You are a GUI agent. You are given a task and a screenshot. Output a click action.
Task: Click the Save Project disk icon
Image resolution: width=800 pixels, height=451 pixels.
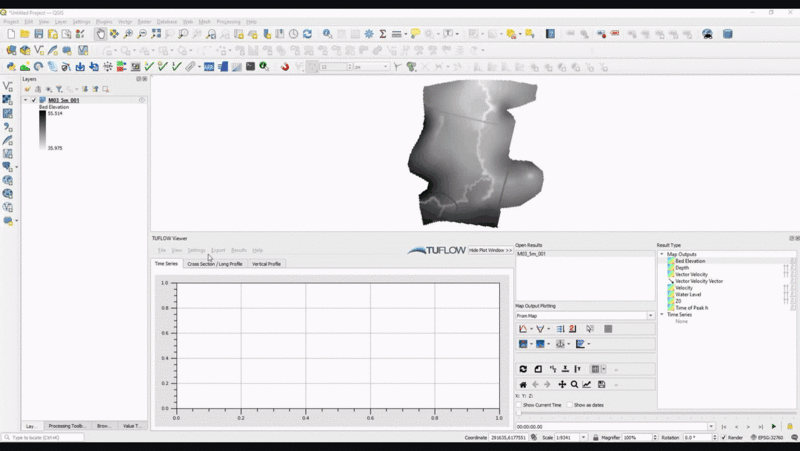tap(38, 34)
